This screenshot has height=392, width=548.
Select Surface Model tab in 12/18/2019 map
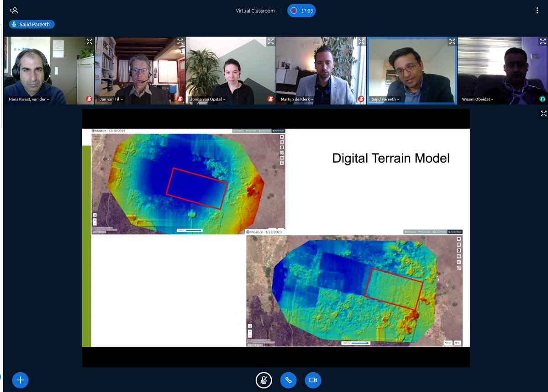pos(265,131)
